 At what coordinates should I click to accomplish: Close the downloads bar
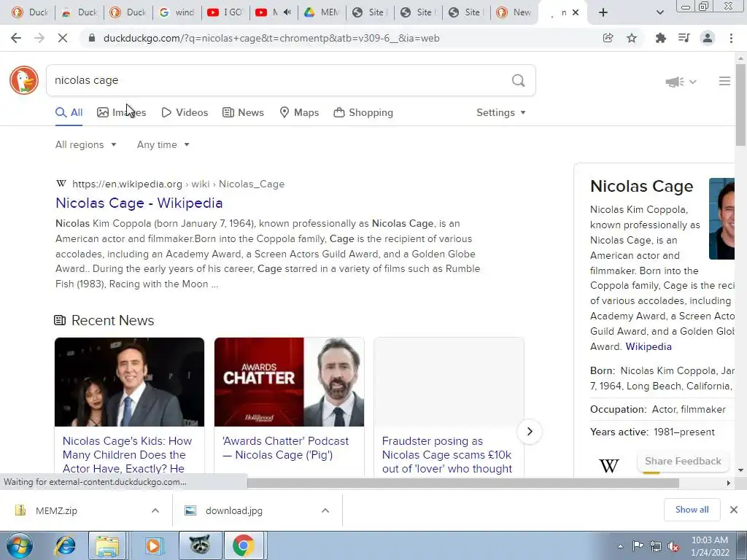tap(734, 510)
